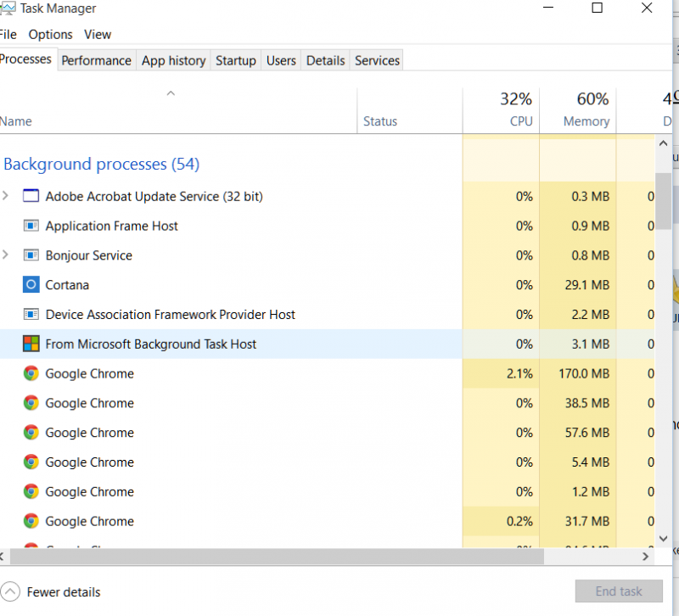Sort by the Status column header
This screenshot has height=616, width=679.
click(x=410, y=110)
